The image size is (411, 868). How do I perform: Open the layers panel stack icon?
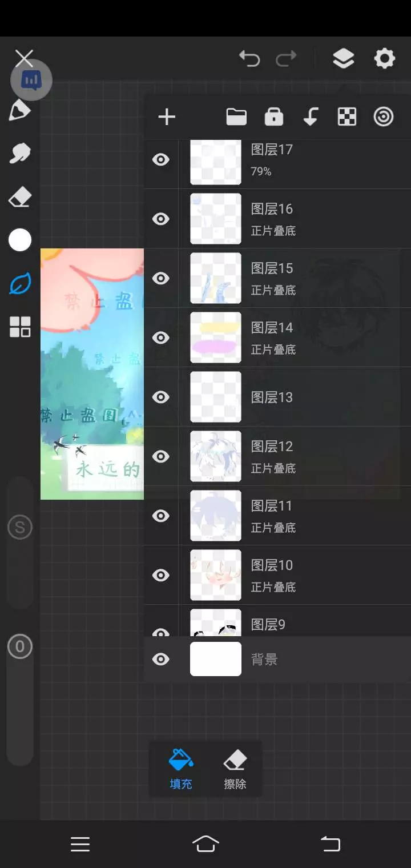[x=343, y=58]
